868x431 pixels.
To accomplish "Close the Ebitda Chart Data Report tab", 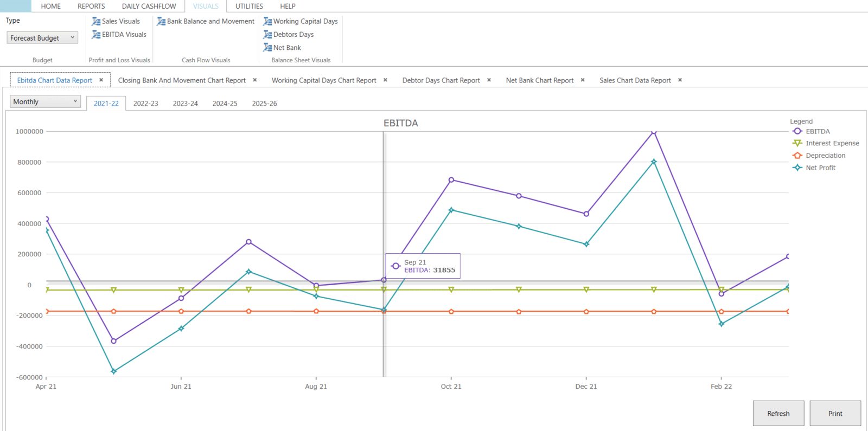I will 101,80.
